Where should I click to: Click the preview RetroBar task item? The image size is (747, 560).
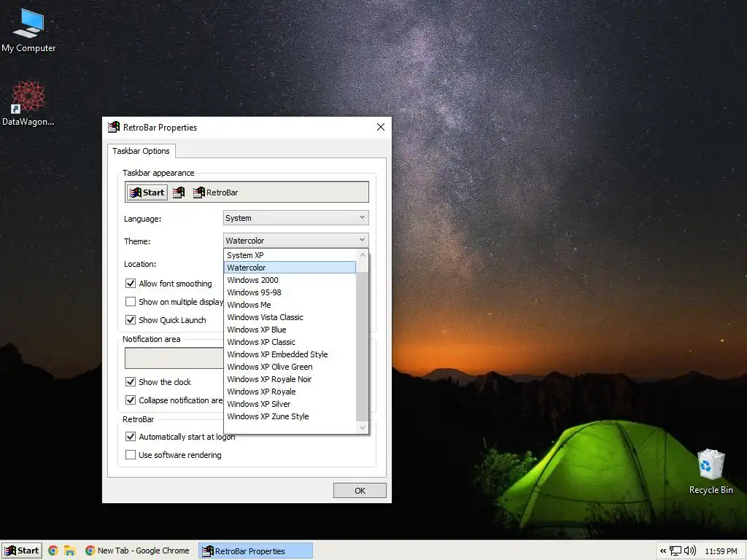pyautogui.click(x=215, y=192)
